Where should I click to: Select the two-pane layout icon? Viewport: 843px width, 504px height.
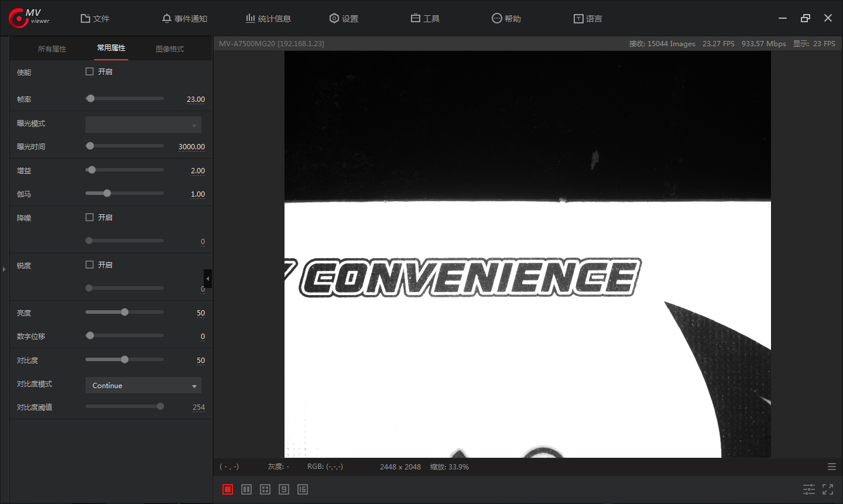pos(246,489)
